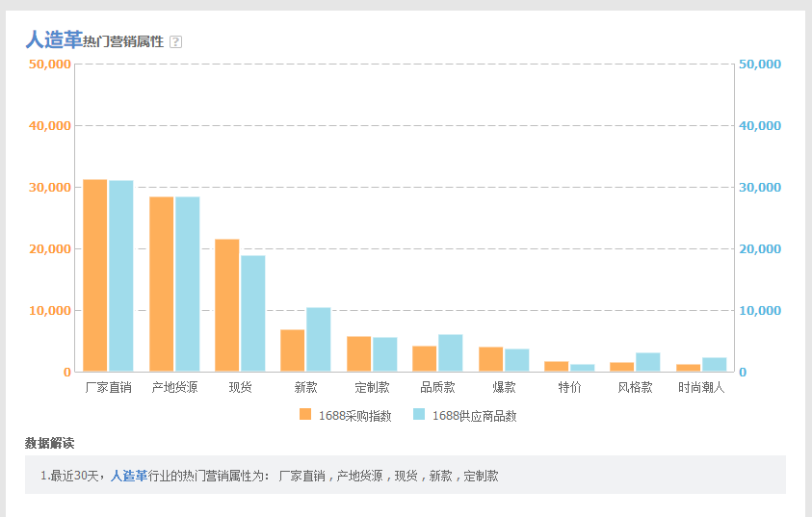
Task: Select the blue bar for 品质款
Action: point(451,353)
